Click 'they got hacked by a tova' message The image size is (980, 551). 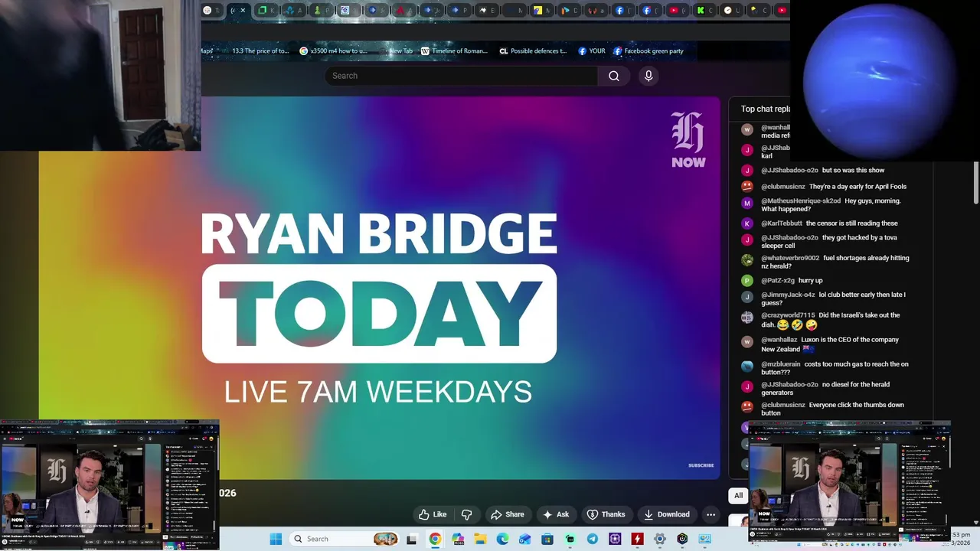point(825,242)
